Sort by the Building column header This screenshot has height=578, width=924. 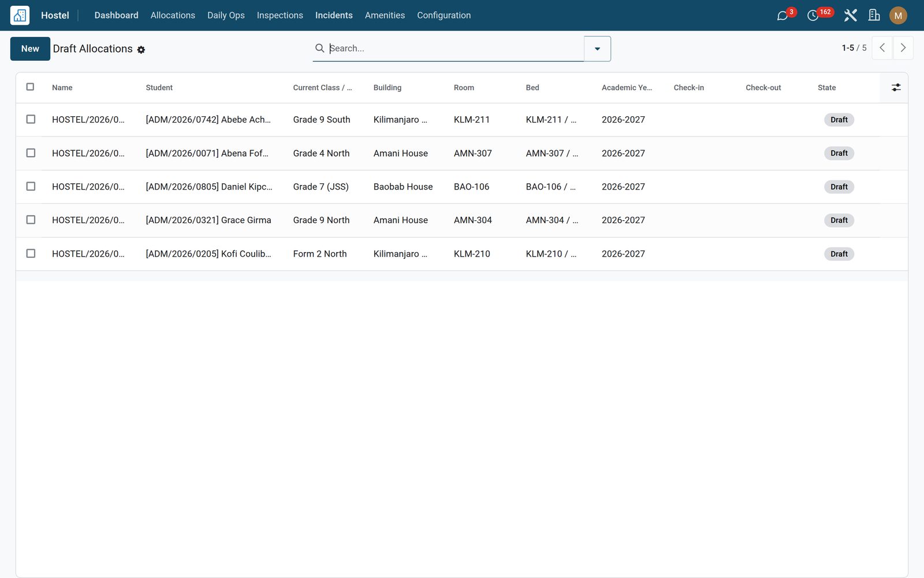pyautogui.click(x=387, y=88)
